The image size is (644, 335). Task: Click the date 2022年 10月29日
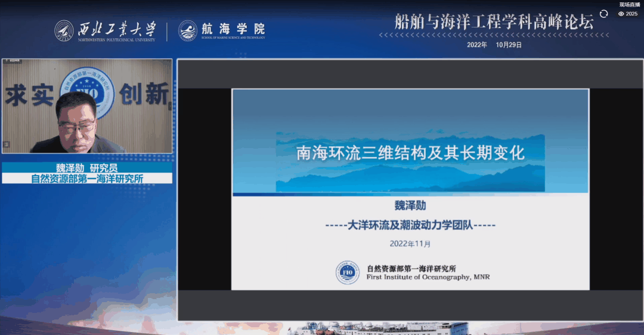(494, 45)
